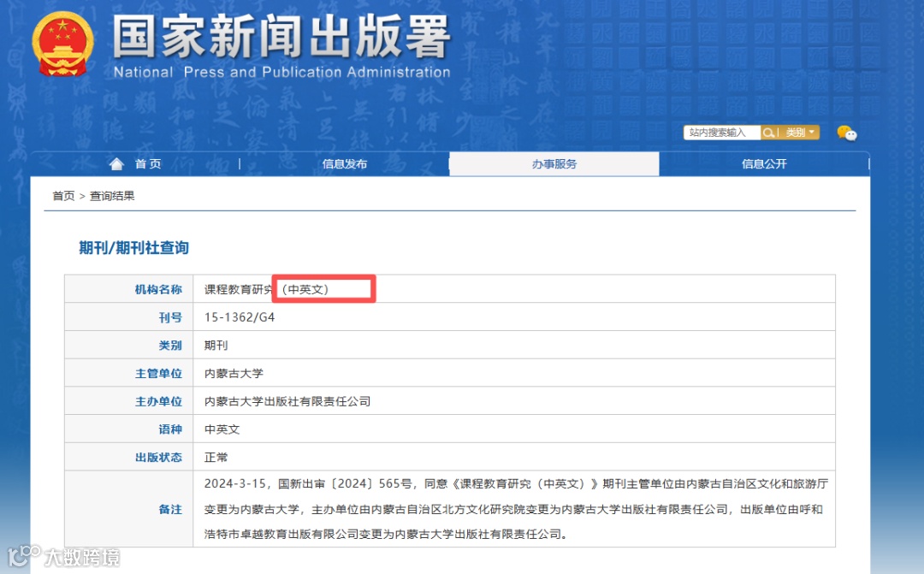The height and width of the screenshot is (574, 924).
Task: Click the 首页 breadcrumb link
Action: (63, 196)
